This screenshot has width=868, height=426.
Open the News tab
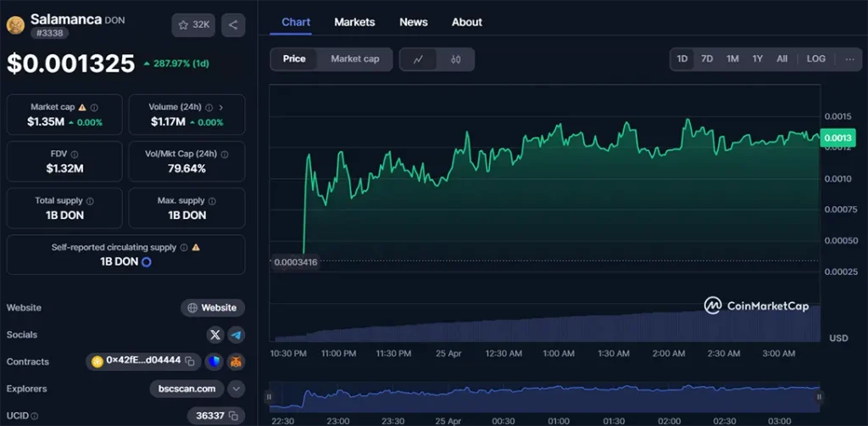(414, 22)
